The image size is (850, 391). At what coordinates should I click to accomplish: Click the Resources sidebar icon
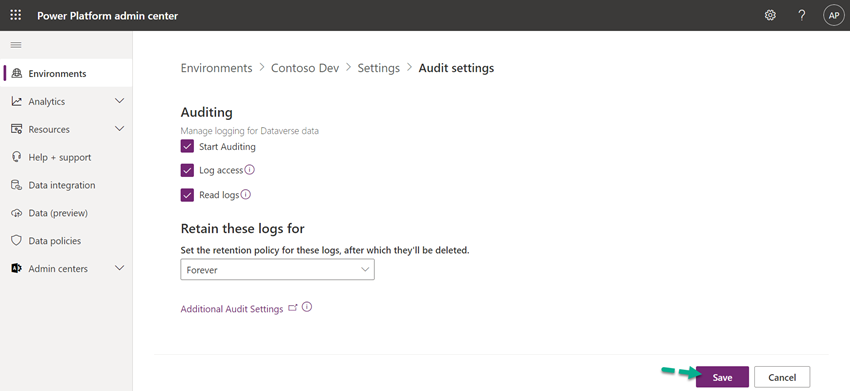coord(17,129)
